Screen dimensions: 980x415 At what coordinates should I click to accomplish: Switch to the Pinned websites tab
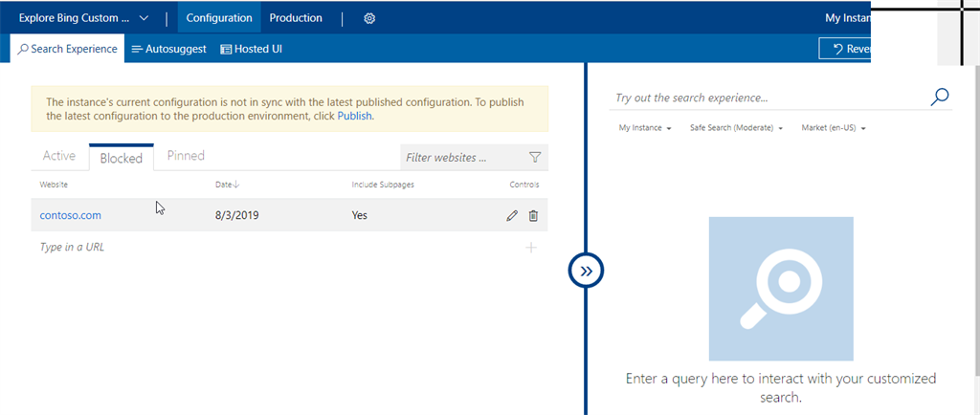(186, 156)
